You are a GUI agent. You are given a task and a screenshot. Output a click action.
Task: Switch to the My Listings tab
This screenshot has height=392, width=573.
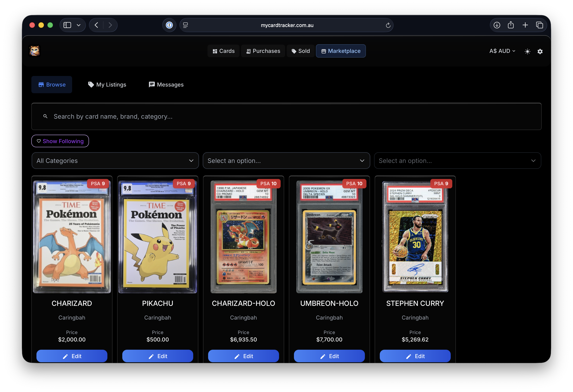(x=107, y=85)
